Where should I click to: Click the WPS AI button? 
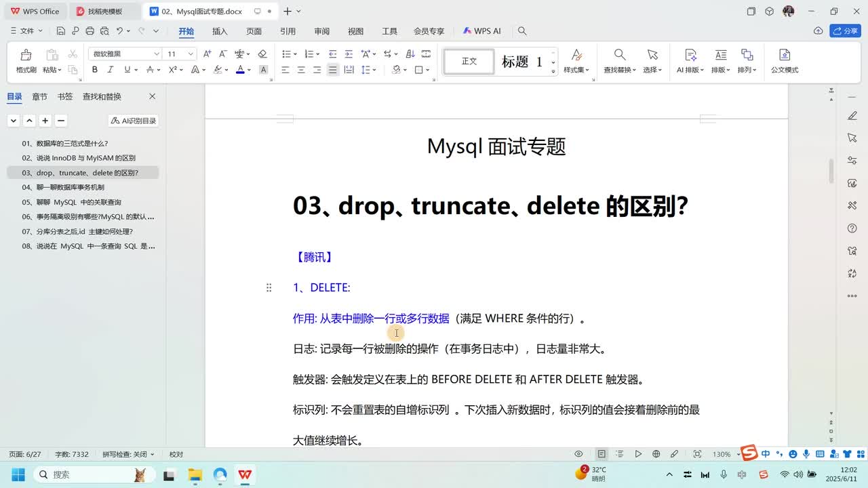[x=482, y=31]
